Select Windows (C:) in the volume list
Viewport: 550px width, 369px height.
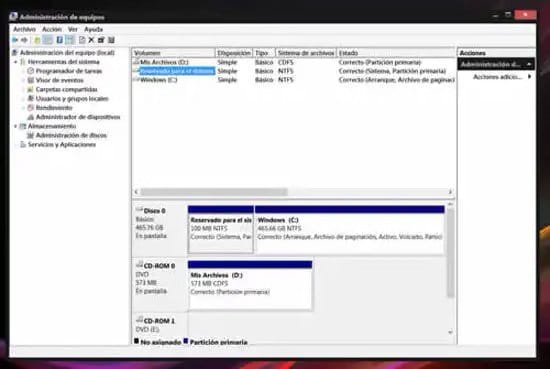click(159, 80)
